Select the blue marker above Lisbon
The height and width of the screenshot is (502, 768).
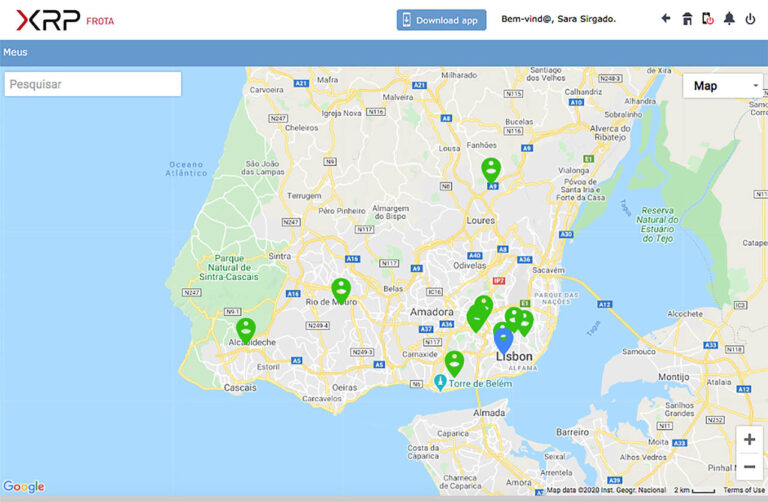pyautogui.click(x=504, y=341)
